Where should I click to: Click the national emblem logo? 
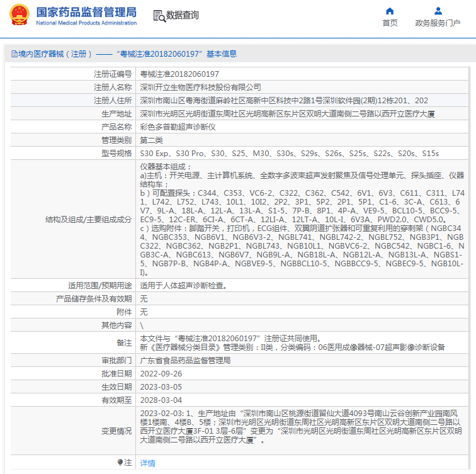20,14
